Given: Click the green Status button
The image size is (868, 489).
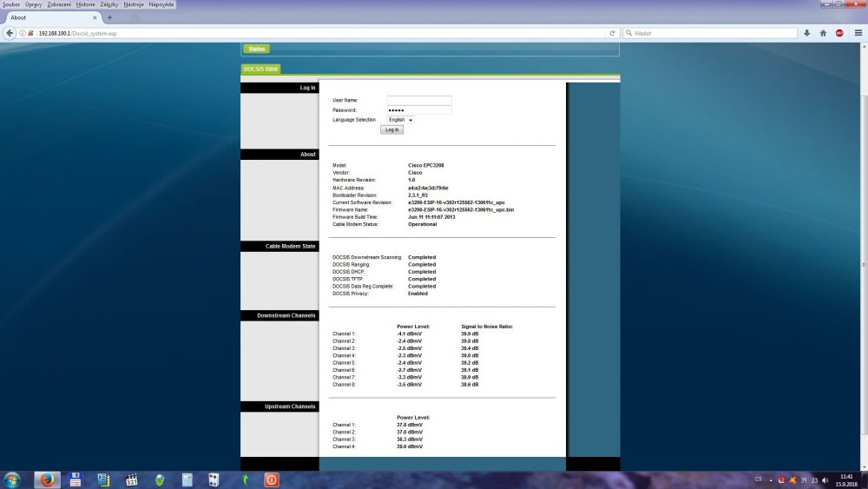Looking at the screenshot, I should (256, 50).
